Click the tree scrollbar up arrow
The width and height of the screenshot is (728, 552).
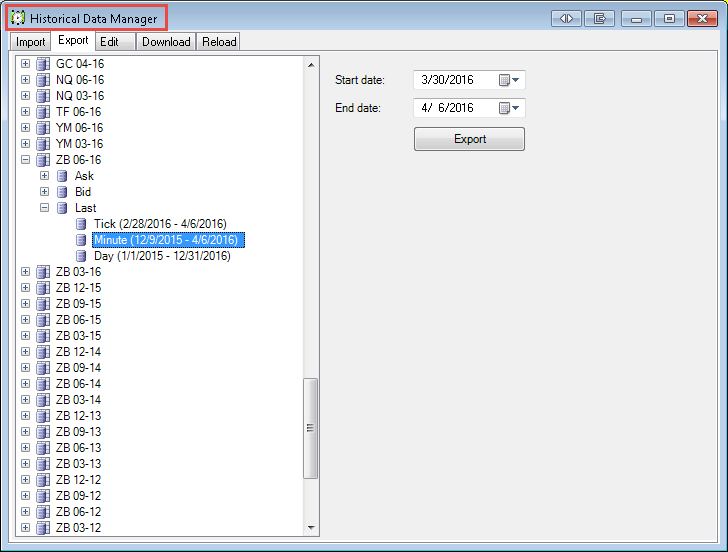pos(311,65)
